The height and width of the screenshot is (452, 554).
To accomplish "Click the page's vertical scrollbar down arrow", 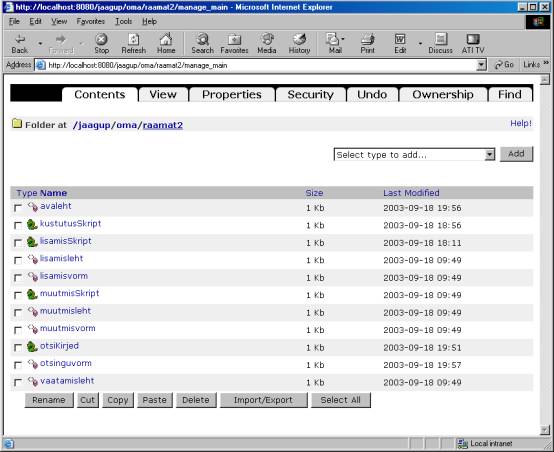I will click(545, 430).
